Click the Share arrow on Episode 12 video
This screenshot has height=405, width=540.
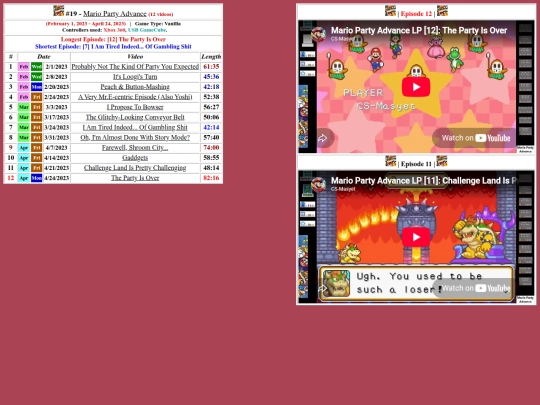323,138
